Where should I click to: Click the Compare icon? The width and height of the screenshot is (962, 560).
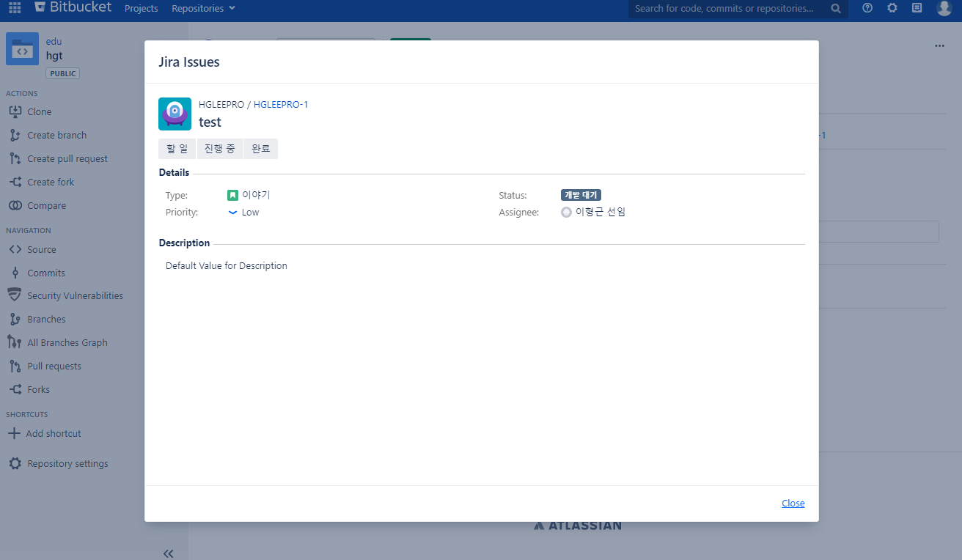[x=15, y=205]
